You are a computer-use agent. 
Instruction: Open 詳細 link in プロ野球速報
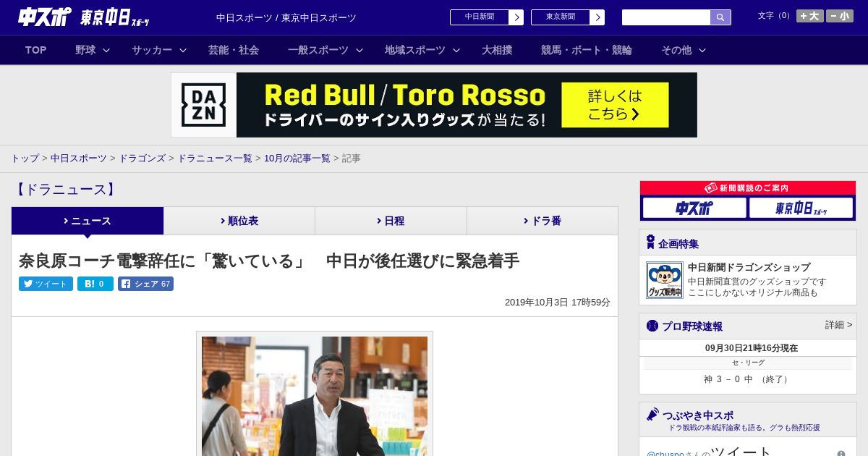click(x=838, y=325)
